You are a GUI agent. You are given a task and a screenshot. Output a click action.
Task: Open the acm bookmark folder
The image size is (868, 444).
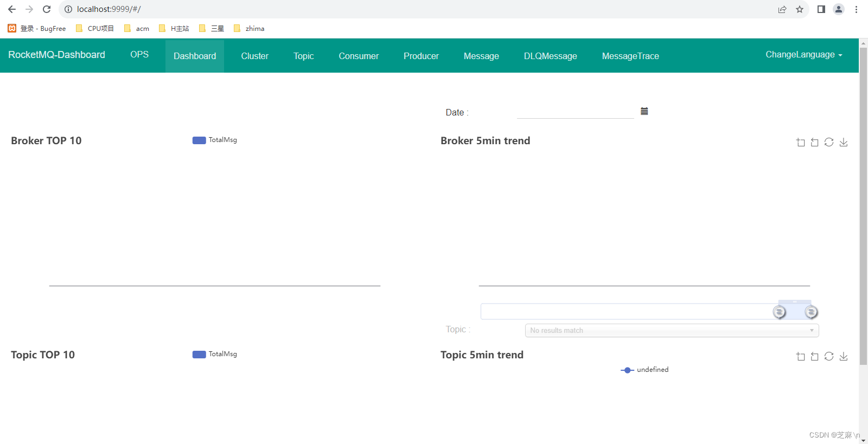pyautogui.click(x=137, y=28)
